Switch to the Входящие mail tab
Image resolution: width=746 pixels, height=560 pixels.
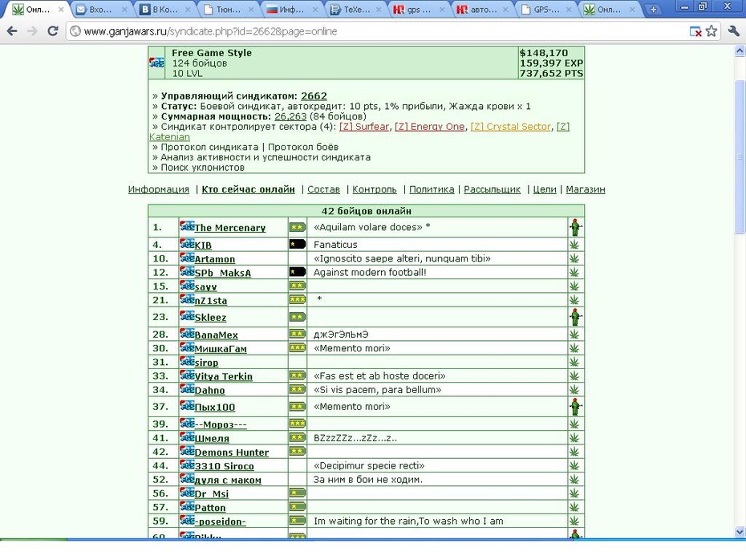(x=101, y=9)
